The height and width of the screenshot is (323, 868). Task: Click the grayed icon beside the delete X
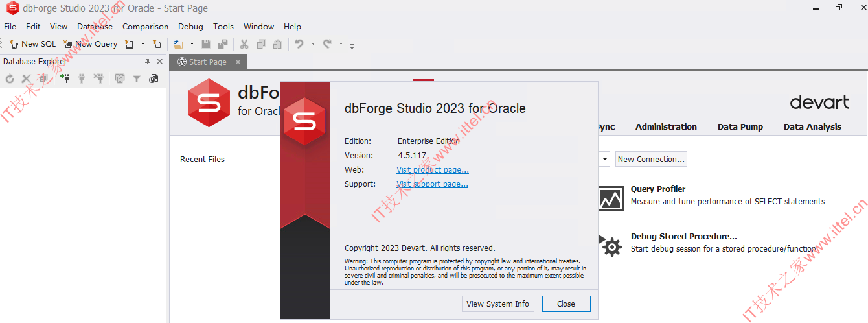point(43,78)
